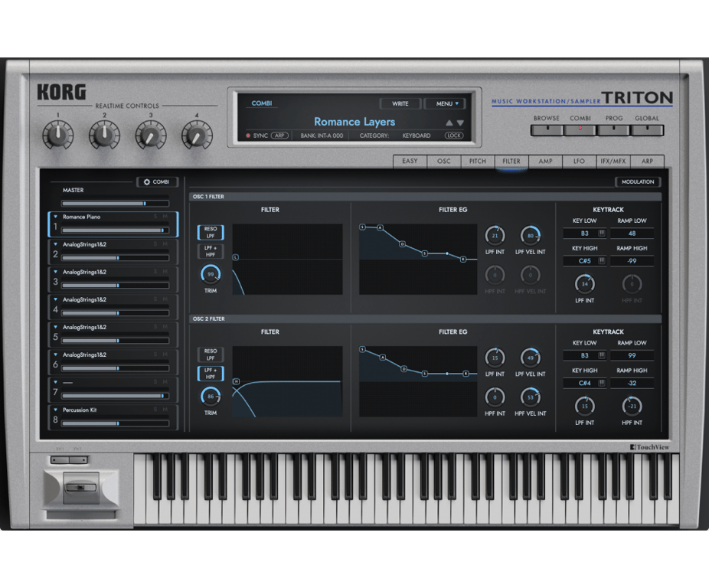Click the WRITE button
Screen dimensions: 709x588
(400, 103)
